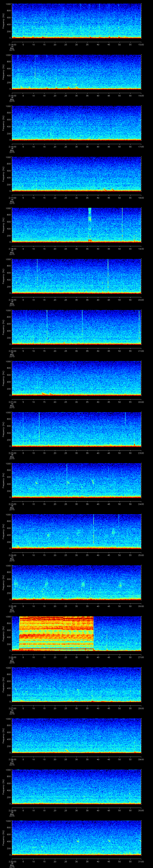Open the spectrogram panel starting at 2:16:00
The width and height of the screenshot is (153, 868).
[x=77, y=123]
